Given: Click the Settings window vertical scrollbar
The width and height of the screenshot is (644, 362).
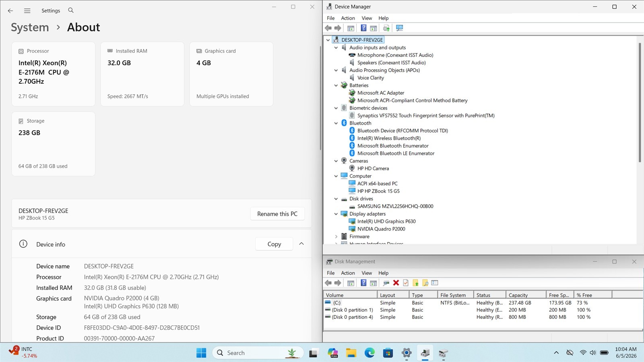Looking at the screenshot, I should click(320, 99).
